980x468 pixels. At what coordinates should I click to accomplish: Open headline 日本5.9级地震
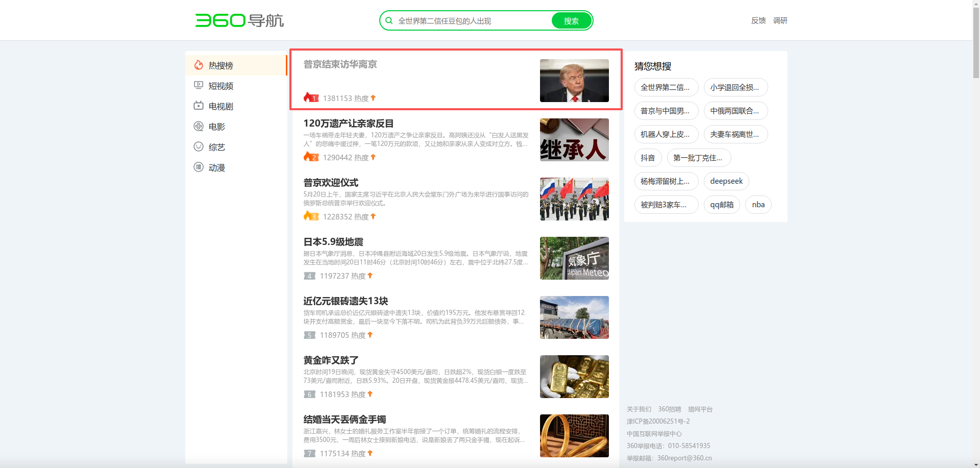pyautogui.click(x=333, y=242)
